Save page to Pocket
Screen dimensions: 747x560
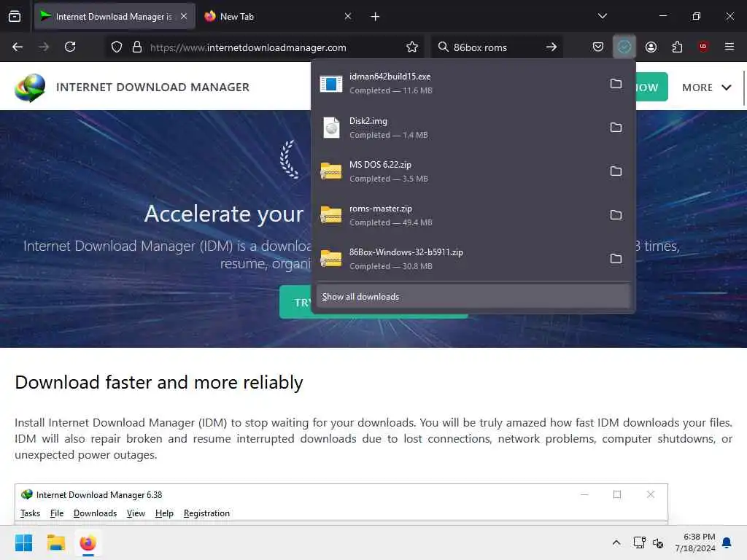tap(598, 47)
